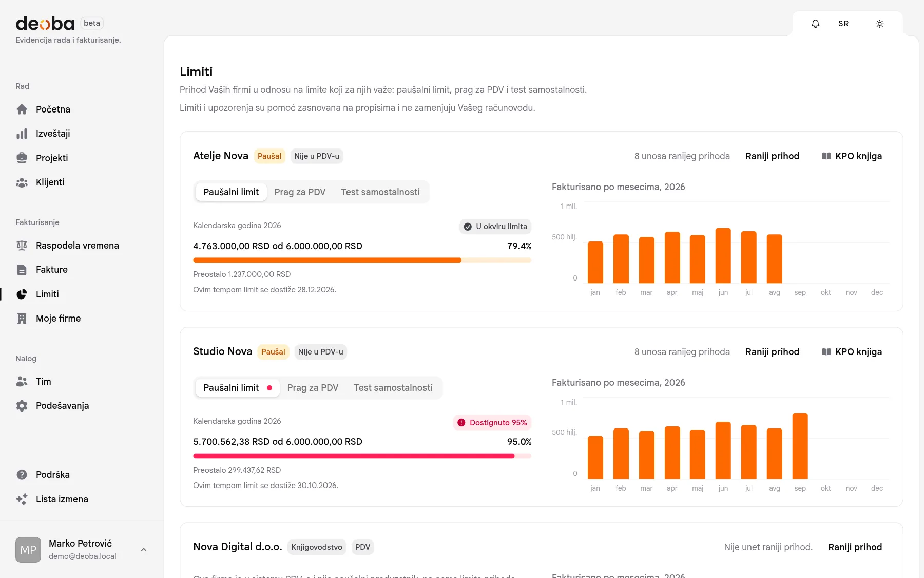Screen dimensions: 924x578
Task: Switch to Test samostalnosti in Atelje Nova
Action: coord(380,192)
